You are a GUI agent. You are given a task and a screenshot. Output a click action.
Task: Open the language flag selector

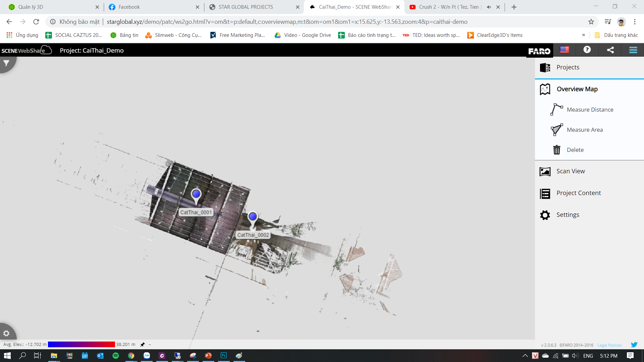[565, 50]
